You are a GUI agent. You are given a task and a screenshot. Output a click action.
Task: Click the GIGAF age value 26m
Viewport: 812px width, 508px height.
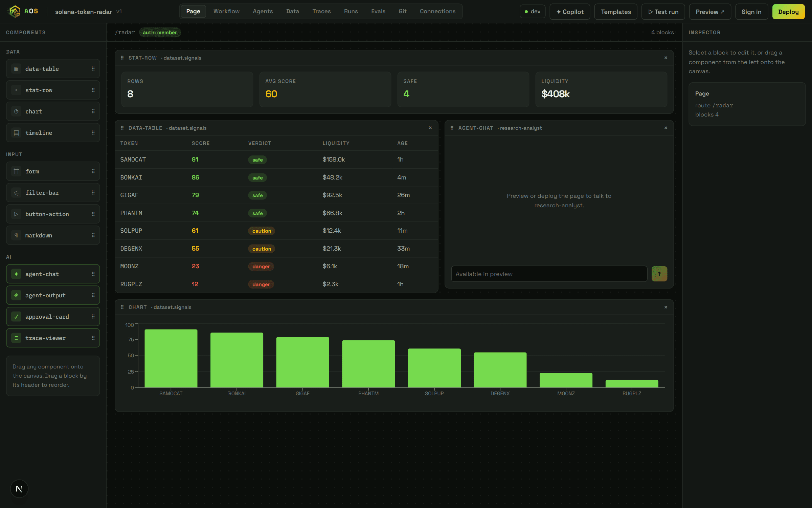[403, 195]
